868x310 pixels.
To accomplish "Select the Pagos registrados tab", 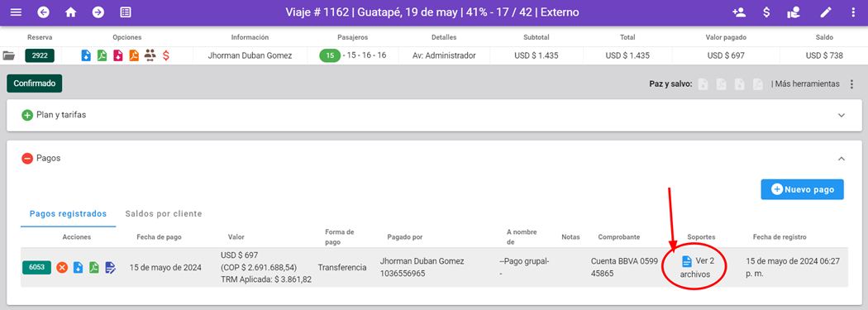I will tap(68, 213).
